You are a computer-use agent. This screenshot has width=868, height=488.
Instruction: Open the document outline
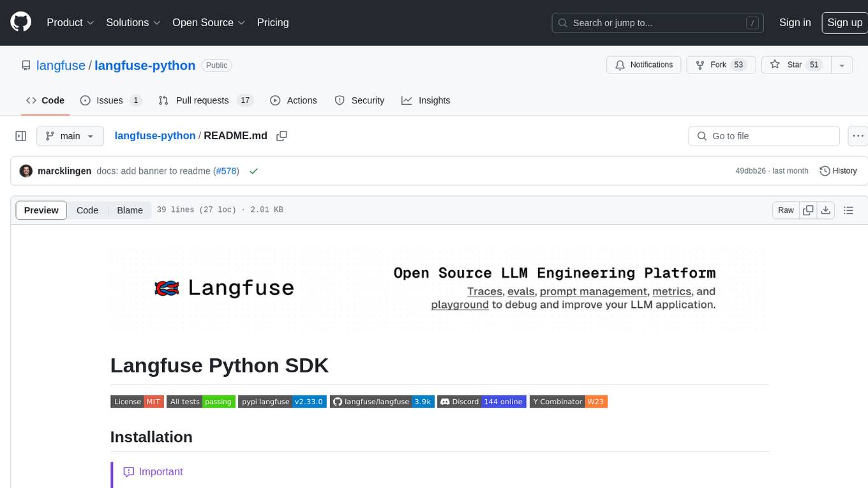(x=848, y=210)
